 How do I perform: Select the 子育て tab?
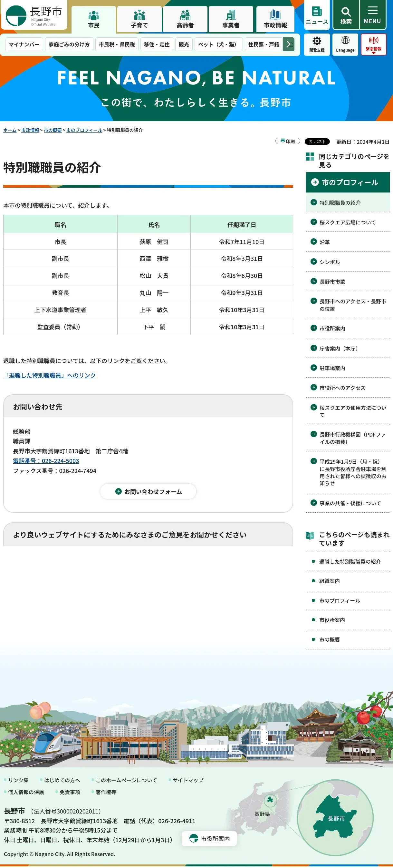pos(139,20)
